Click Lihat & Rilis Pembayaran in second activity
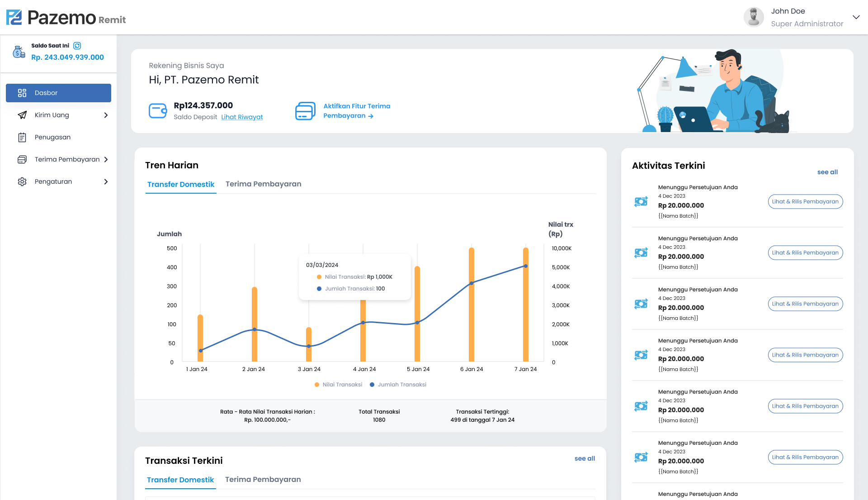The image size is (868, 500). click(805, 253)
